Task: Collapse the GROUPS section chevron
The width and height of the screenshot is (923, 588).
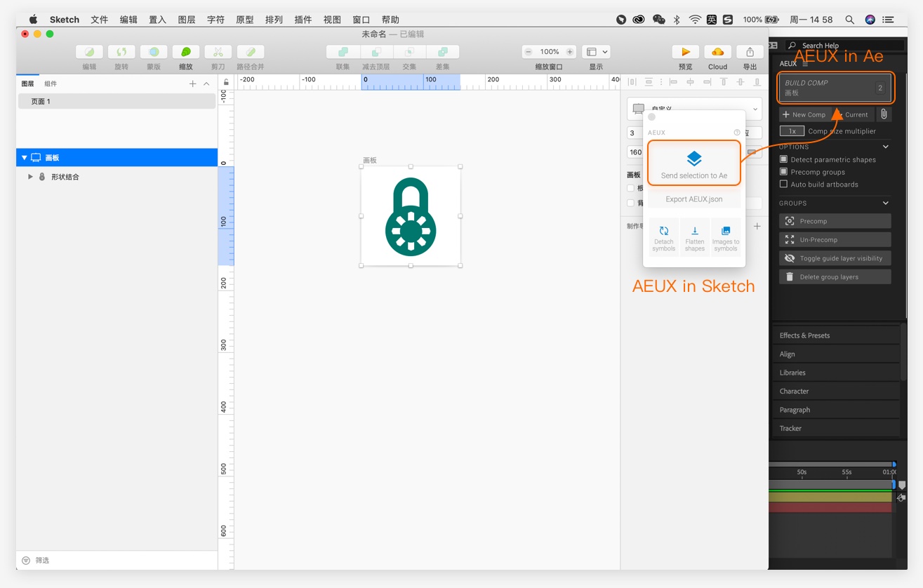Action: coord(885,203)
